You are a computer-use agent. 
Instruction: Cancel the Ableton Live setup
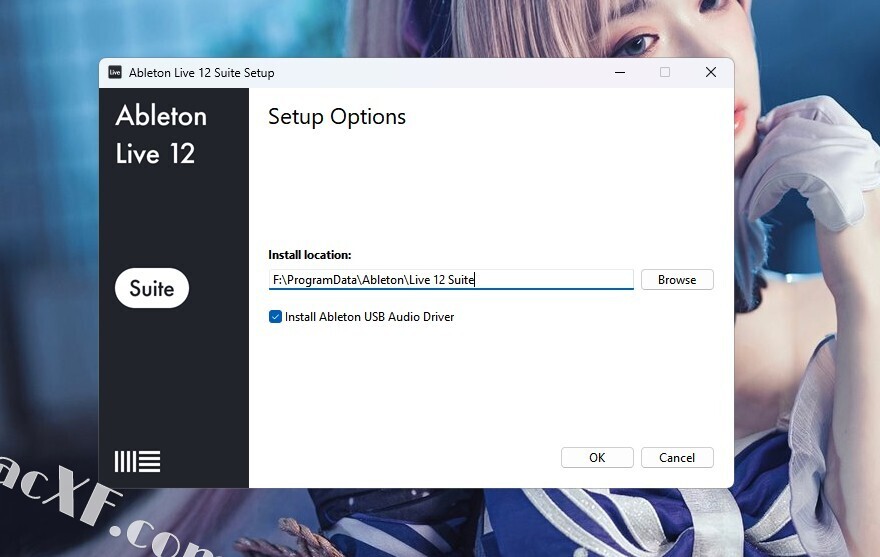(677, 458)
